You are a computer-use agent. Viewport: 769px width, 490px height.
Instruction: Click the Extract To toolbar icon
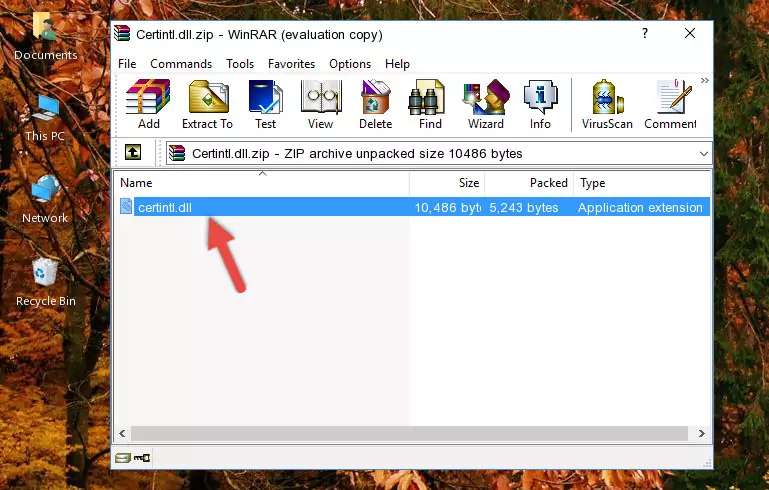click(207, 104)
